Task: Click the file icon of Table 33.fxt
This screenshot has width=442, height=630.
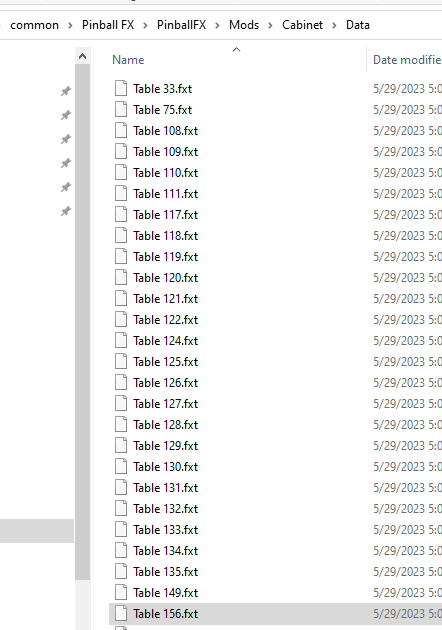Action: 121,88
